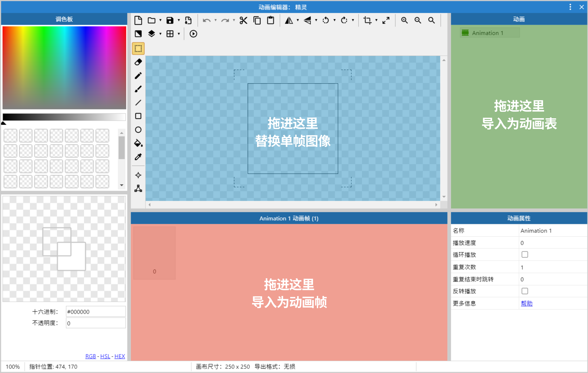This screenshot has height=373, width=588.
Task: Select the rectangular selection tool
Action: coord(138,49)
